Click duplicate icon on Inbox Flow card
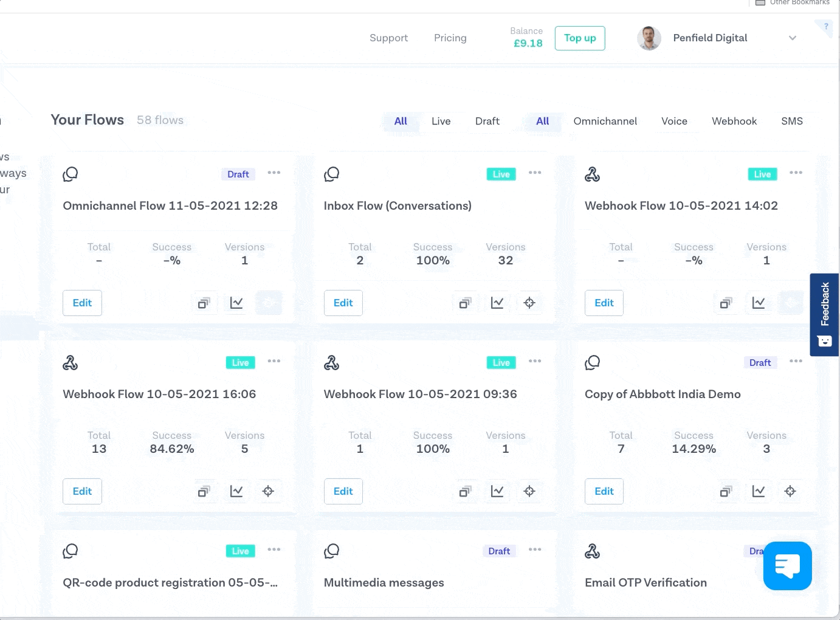The image size is (840, 620). click(x=465, y=303)
